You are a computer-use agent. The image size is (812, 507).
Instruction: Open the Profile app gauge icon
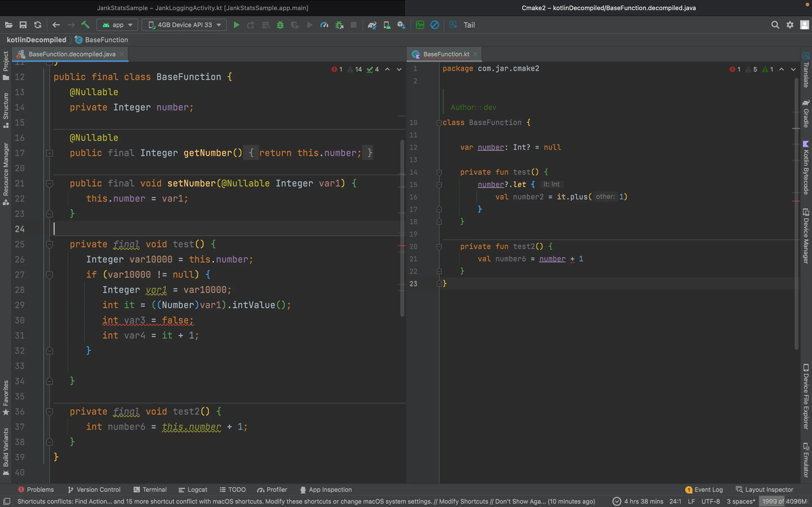click(x=324, y=25)
